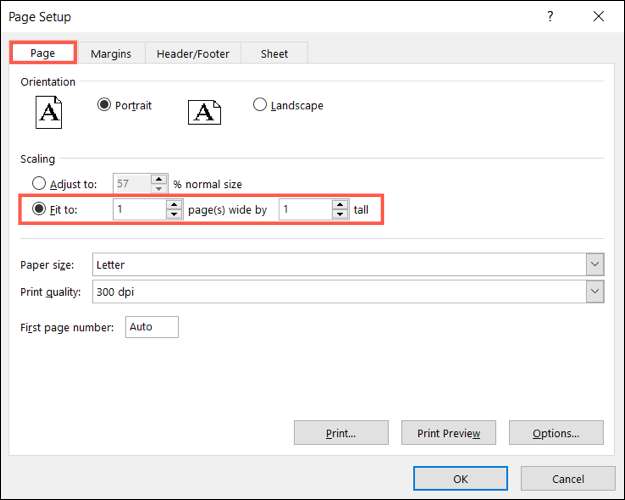Click the Print Preview button
Image resolution: width=625 pixels, height=500 pixels.
pos(448,433)
